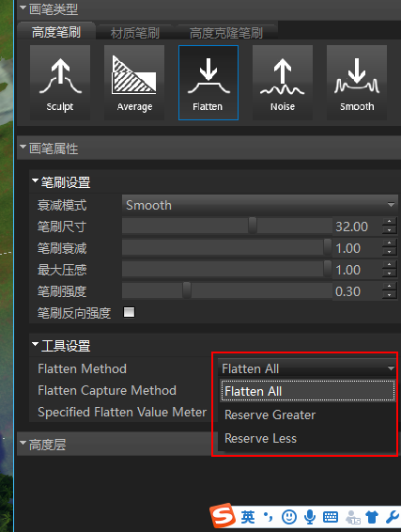Click the microphone voice input icon
This screenshot has width=401, height=532.
tap(310, 517)
